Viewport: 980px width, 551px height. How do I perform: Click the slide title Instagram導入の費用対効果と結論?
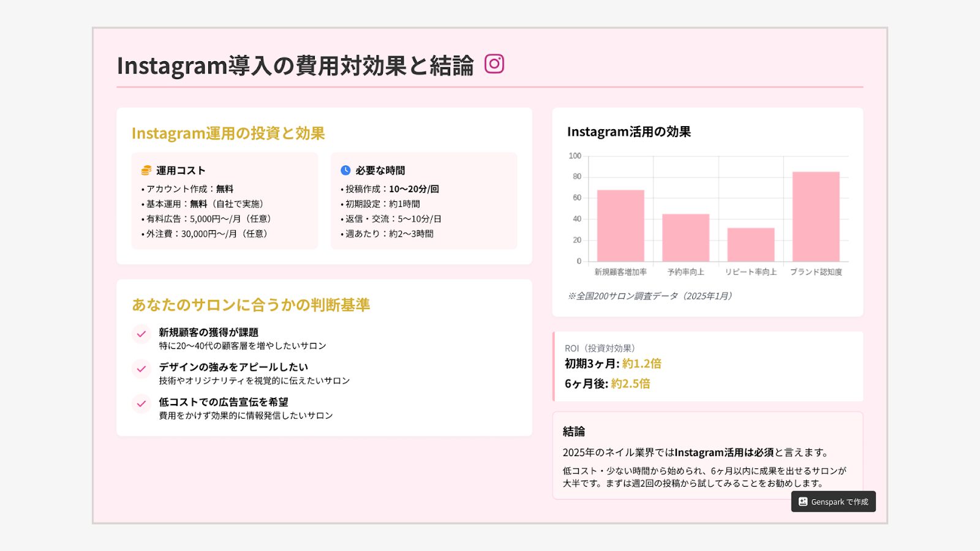295,66
